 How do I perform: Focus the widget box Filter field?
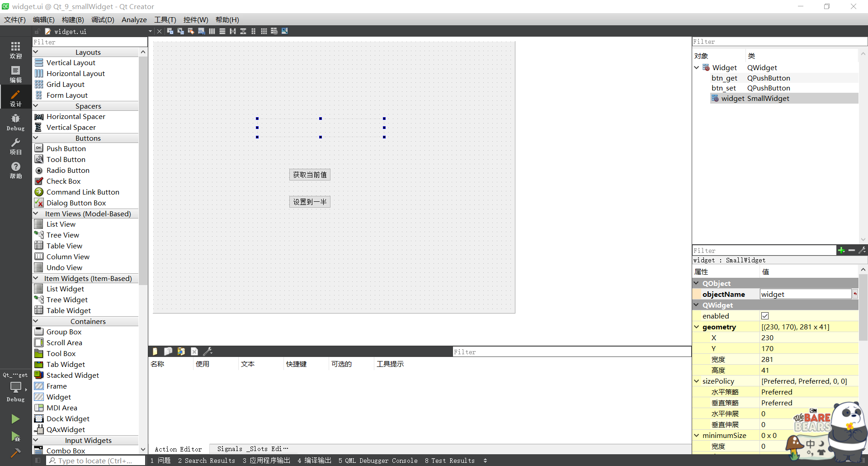tap(90, 42)
